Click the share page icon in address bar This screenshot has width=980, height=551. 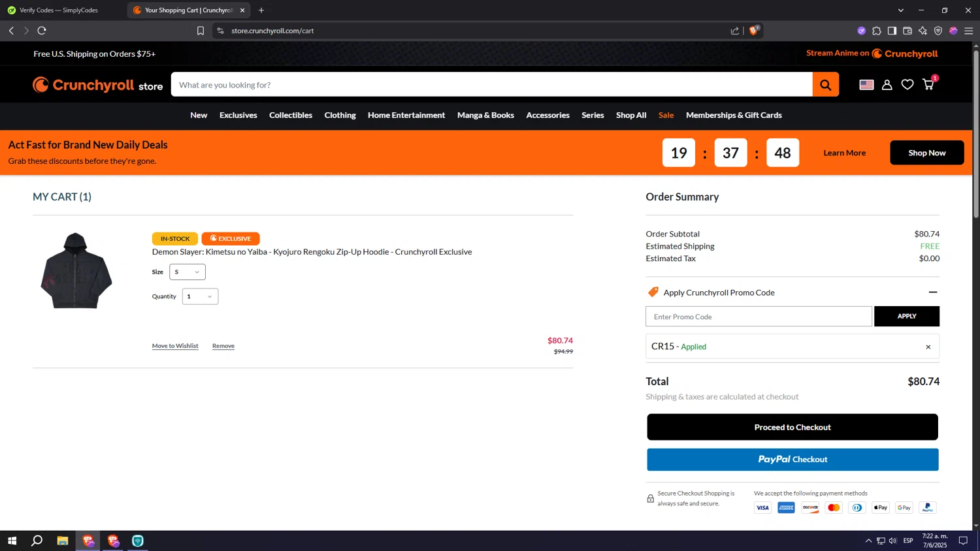(x=735, y=31)
